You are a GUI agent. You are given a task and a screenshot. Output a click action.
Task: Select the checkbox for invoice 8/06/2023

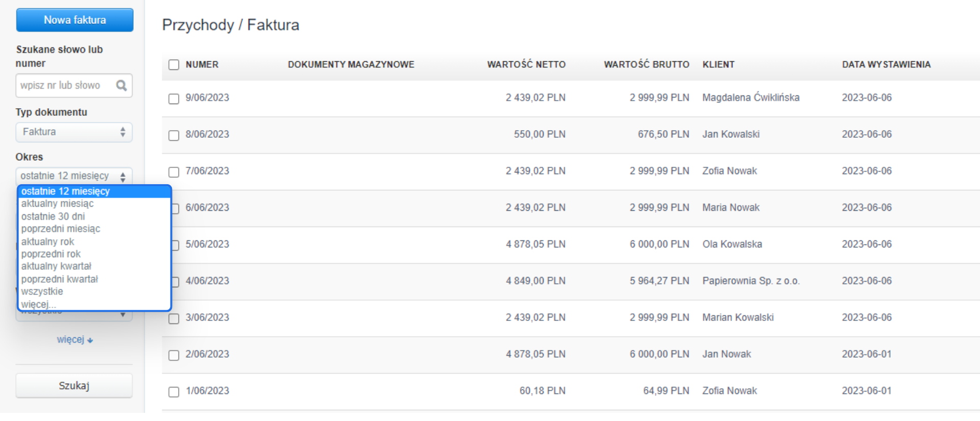pyautogui.click(x=174, y=135)
